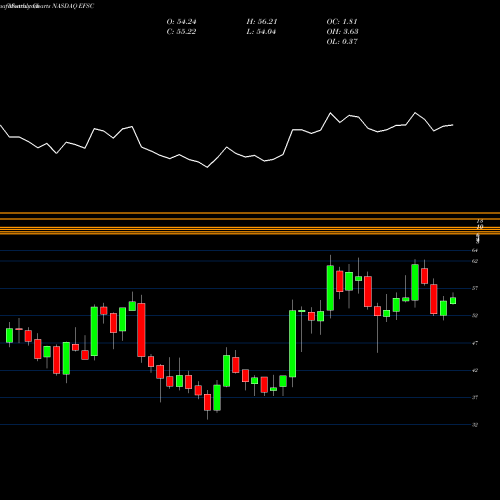This screenshot has height=500, width=500.
Task: Click the 64 price axis label
Action: tap(475, 250)
